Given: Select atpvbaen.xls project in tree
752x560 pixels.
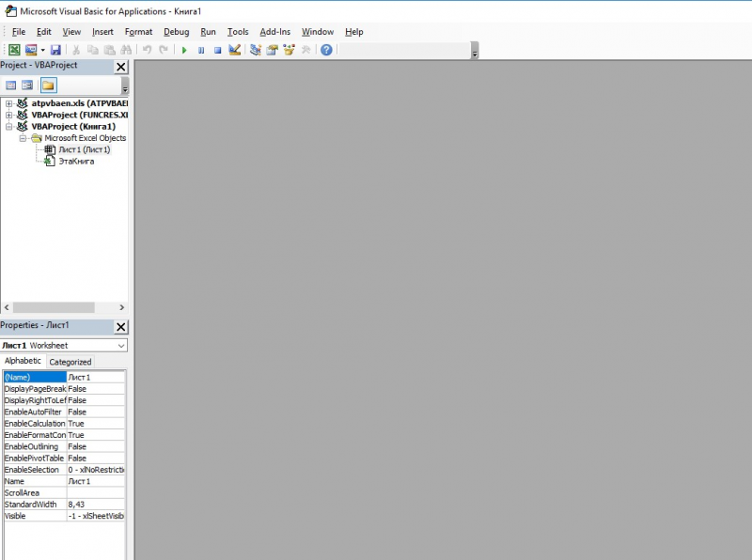Looking at the screenshot, I should coord(80,103).
